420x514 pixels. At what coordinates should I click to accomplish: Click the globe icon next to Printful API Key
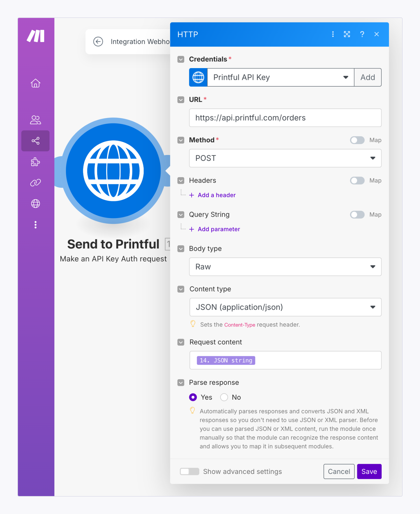(198, 77)
